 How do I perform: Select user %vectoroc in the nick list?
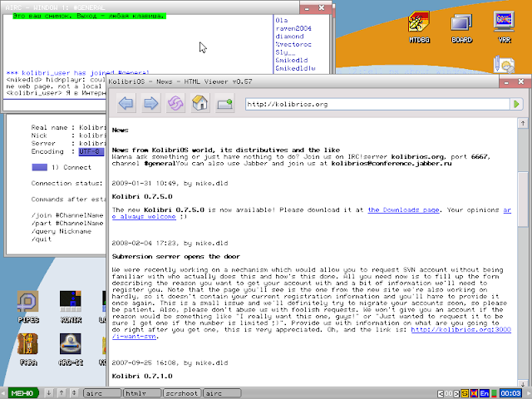coord(293,44)
